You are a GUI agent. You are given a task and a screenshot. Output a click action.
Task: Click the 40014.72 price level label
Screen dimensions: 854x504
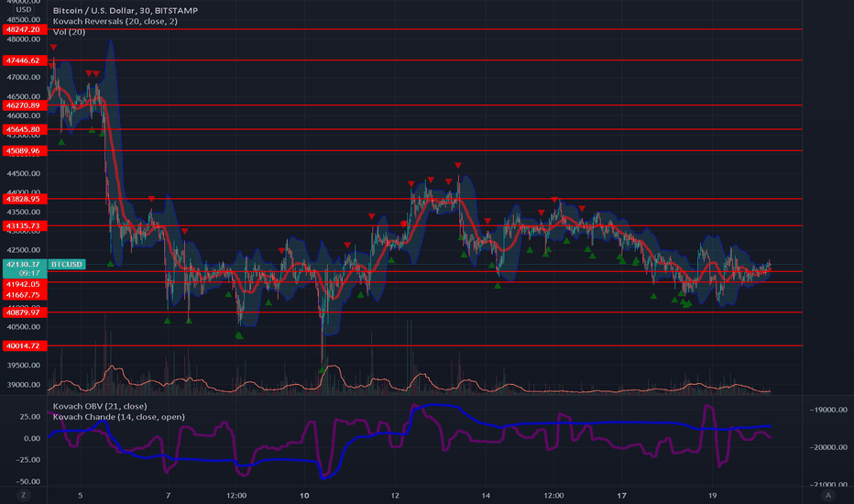tap(25, 346)
